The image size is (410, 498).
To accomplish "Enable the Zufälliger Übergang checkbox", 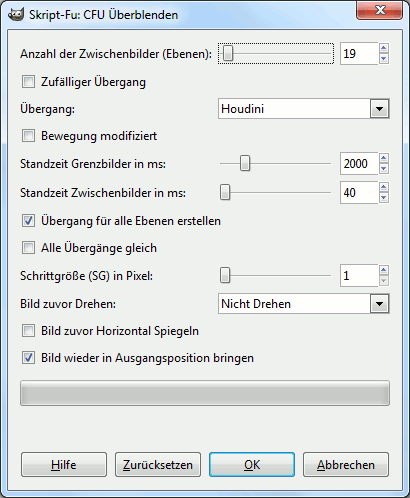I will coord(28,82).
